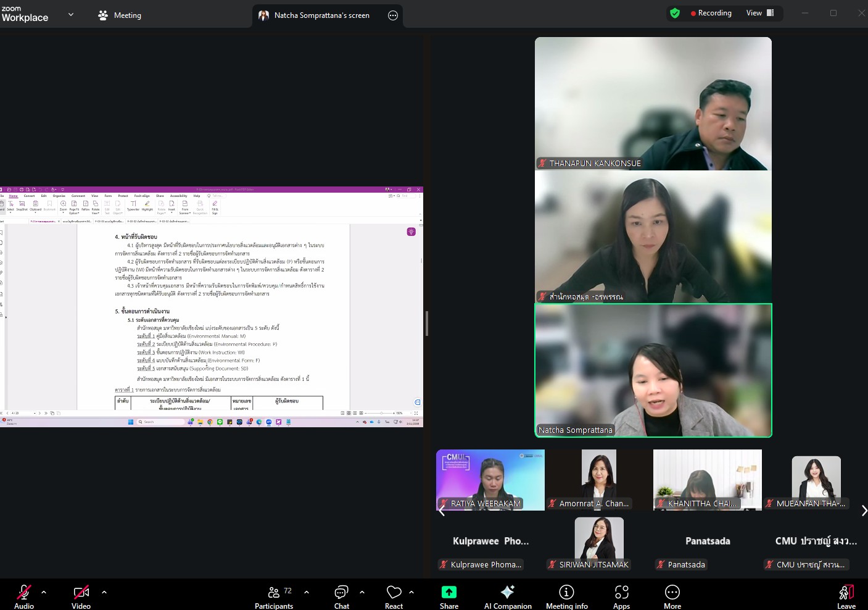Click the divider handle between screen and videos

427,323
